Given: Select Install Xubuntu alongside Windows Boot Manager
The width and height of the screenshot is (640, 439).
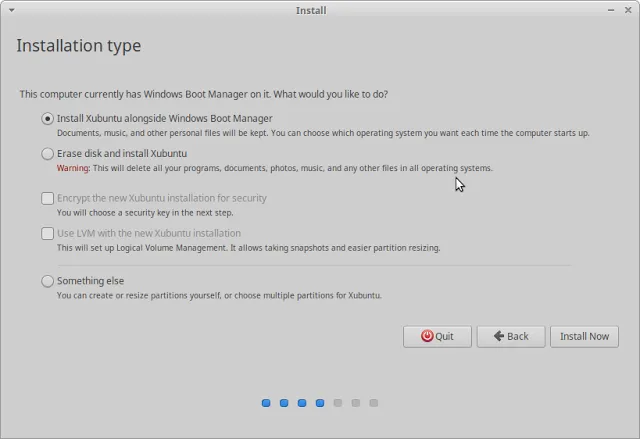Looking at the screenshot, I should [47, 118].
